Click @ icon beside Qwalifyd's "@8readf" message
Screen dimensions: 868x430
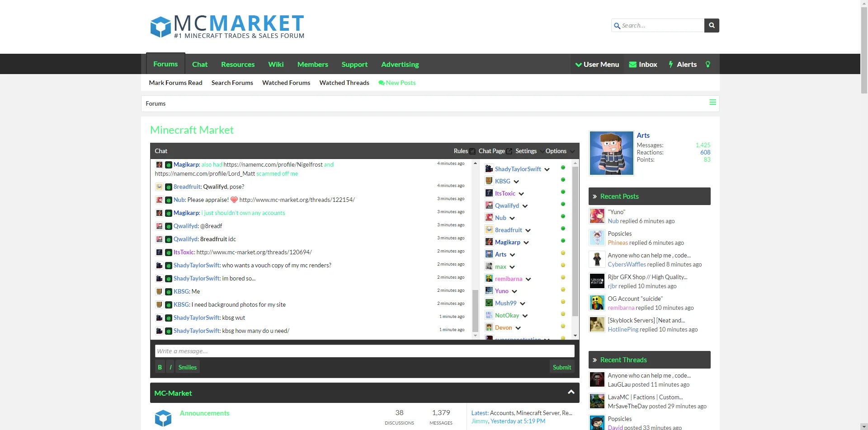pos(169,226)
